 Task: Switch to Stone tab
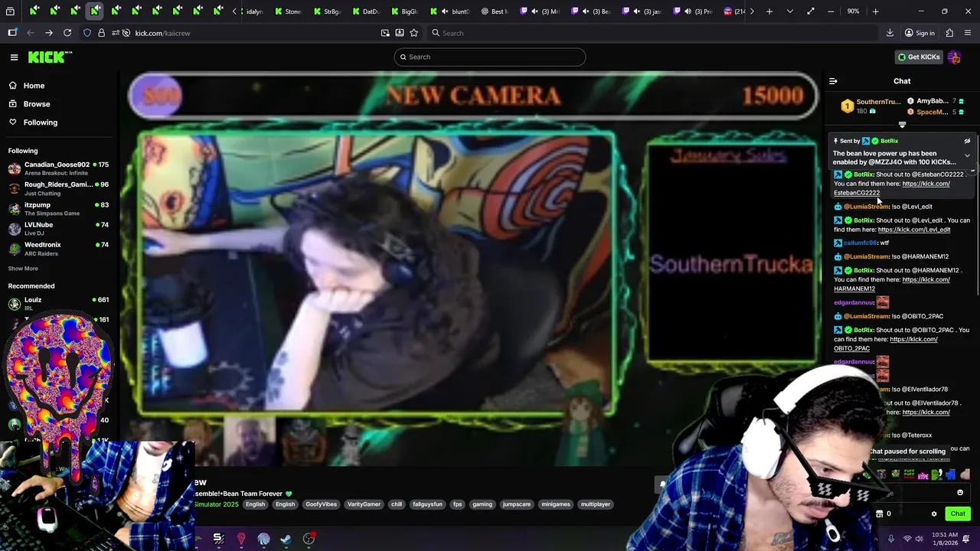[x=290, y=11]
